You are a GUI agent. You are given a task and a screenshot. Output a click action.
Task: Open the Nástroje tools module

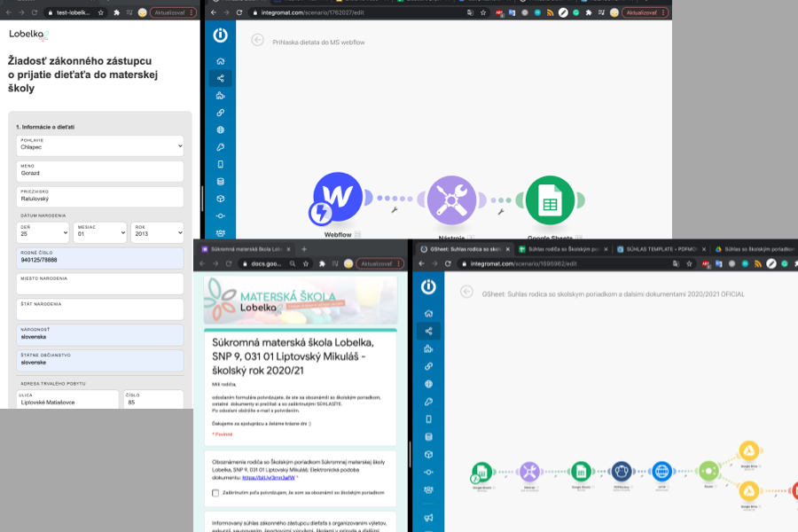(x=452, y=199)
